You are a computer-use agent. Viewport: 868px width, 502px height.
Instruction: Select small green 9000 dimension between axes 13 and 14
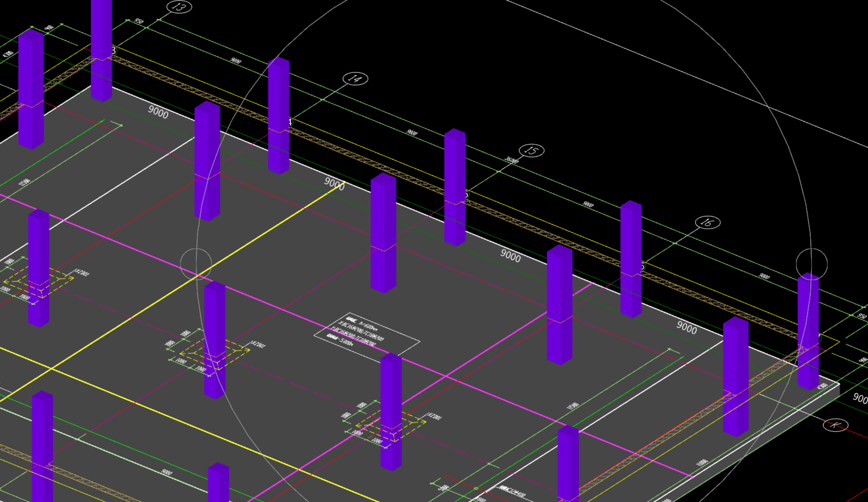click(x=236, y=61)
